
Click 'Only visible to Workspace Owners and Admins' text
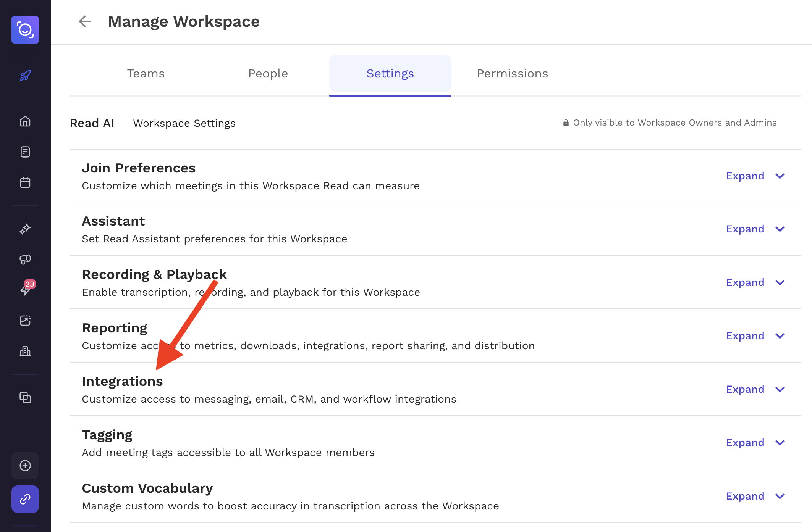675,123
